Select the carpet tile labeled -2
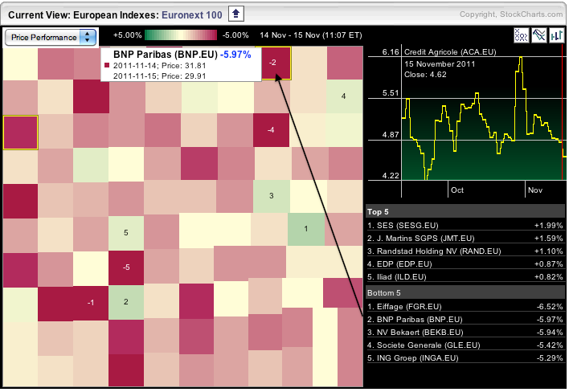The height and width of the screenshot is (392, 569). click(x=273, y=63)
